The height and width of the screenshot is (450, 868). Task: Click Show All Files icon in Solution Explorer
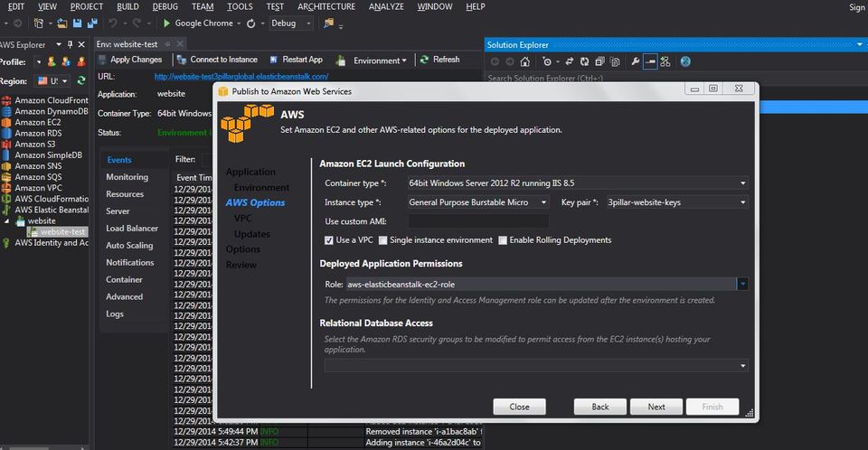615,61
